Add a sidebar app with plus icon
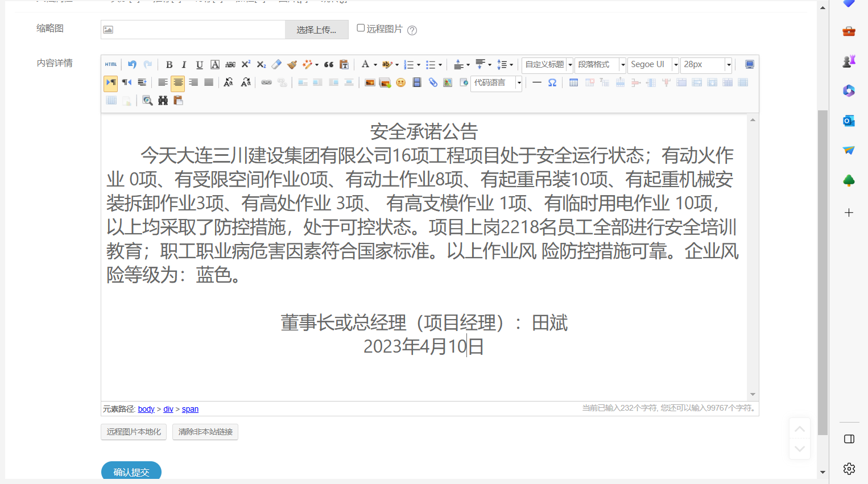 pos(849,212)
